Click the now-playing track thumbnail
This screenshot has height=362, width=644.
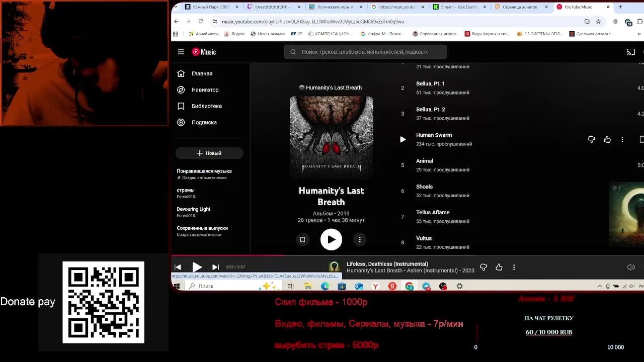pos(334,267)
